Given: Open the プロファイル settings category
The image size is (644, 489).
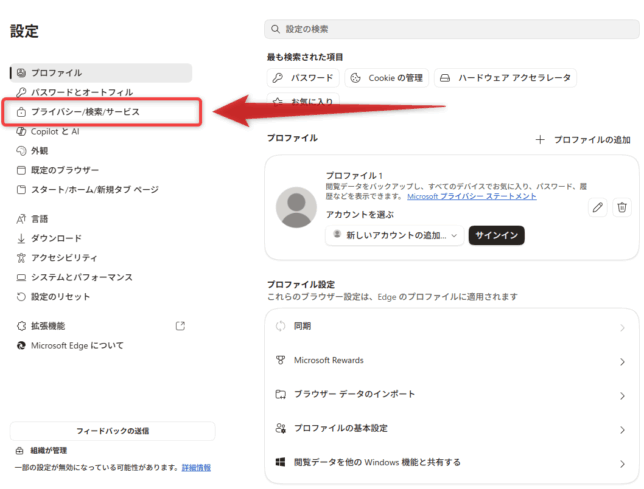Looking at the screenshot, I should pos(101,73).
